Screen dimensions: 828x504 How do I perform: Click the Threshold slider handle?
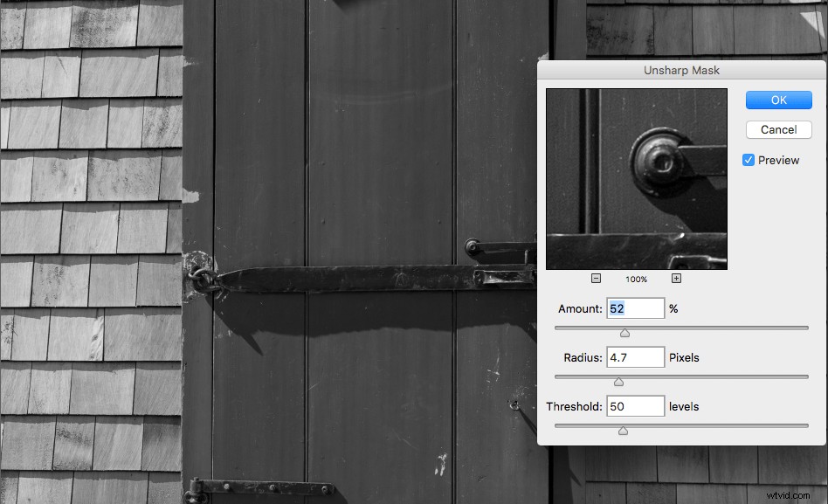pos(623,431)
